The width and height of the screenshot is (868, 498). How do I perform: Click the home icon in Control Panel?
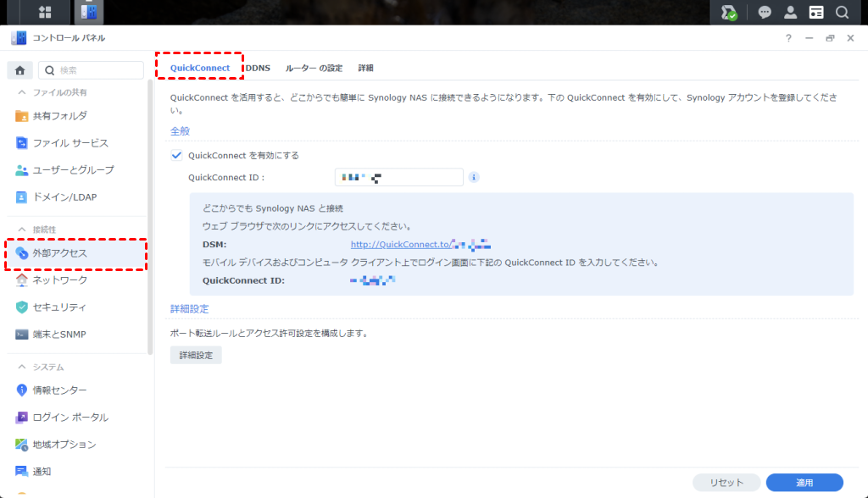pyautogui.click(x=20, y=70)
